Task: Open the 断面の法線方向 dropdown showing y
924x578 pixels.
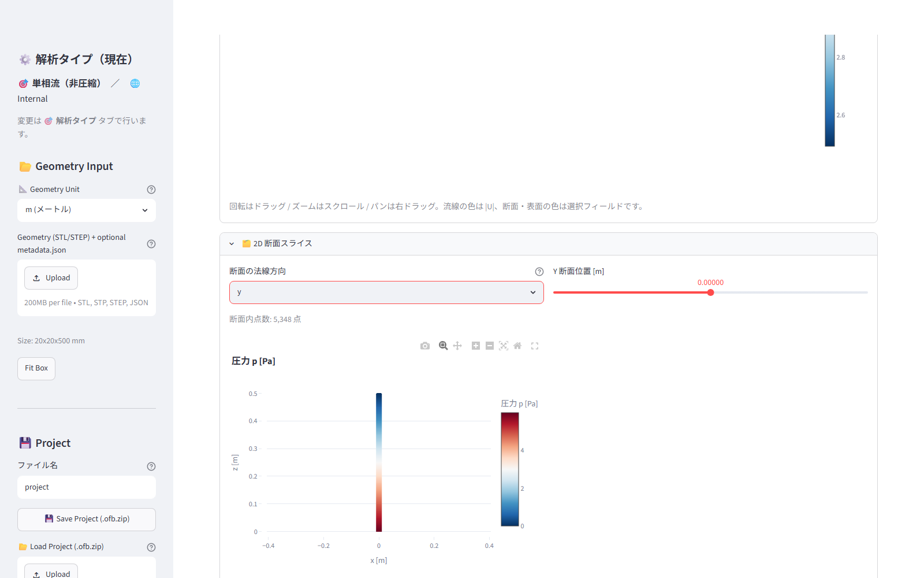Action: tap(386, 292)
